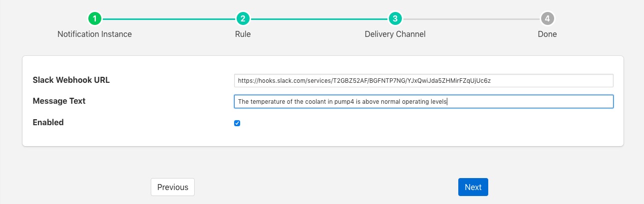Click the gray progress line before step 4
This screenshot has height=204, width=644.
[x=471, y=19]
